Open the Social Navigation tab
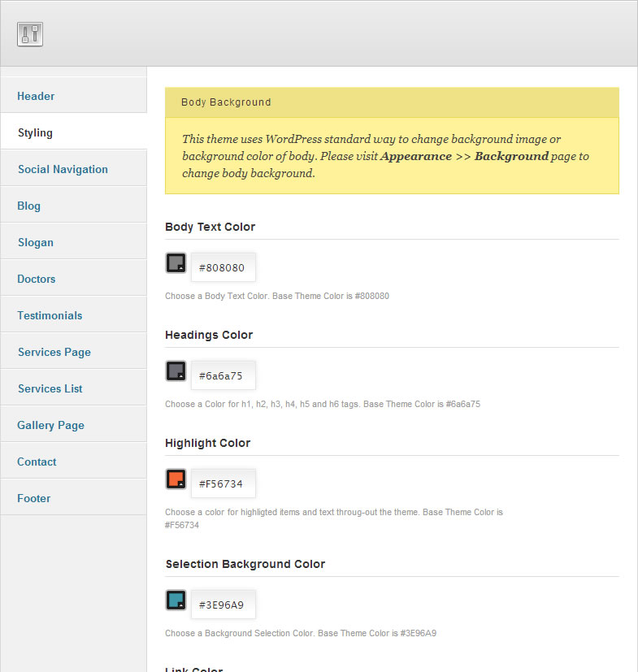Screen dimensions: 638x672 pyautogui.click(x=63, y=169)
